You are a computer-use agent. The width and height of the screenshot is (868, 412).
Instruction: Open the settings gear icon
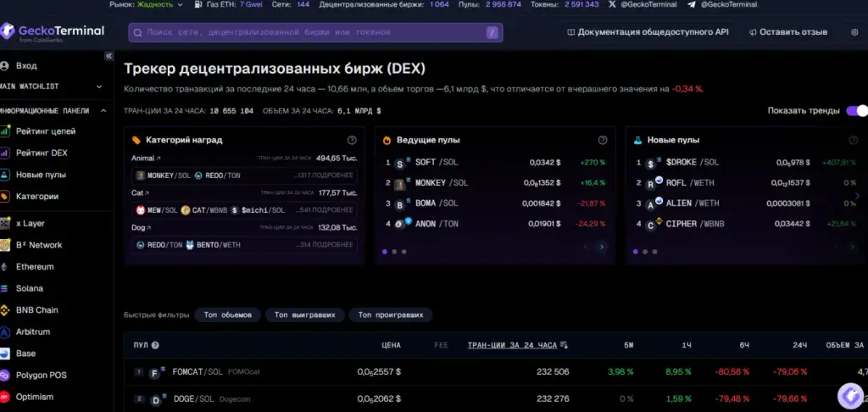pos(854,32)
